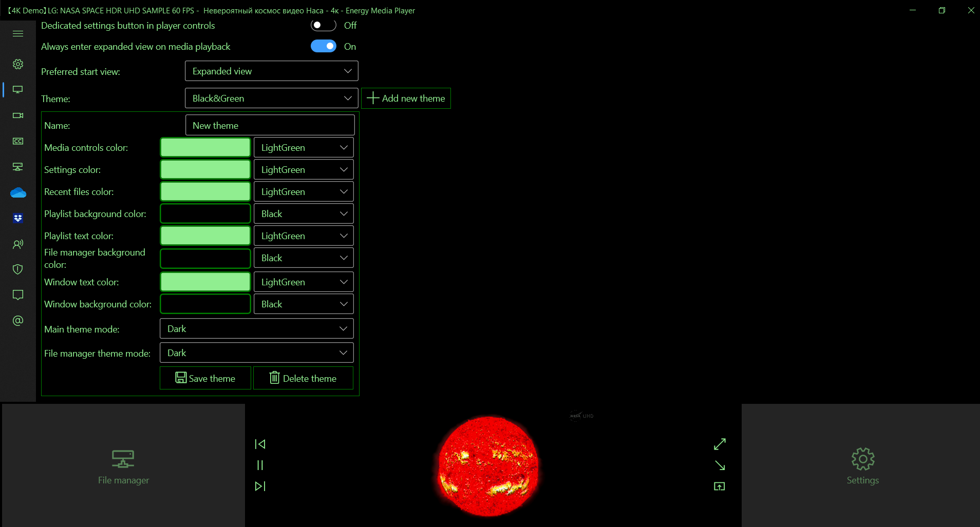The width and height of the screenshot is (980, 527).
Task: Expand player to full screen
Action: point(720,444)
